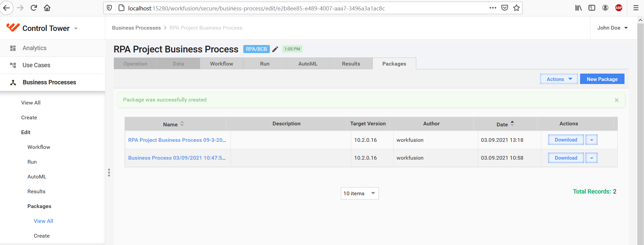Open the browser home page

click(47, 8)
